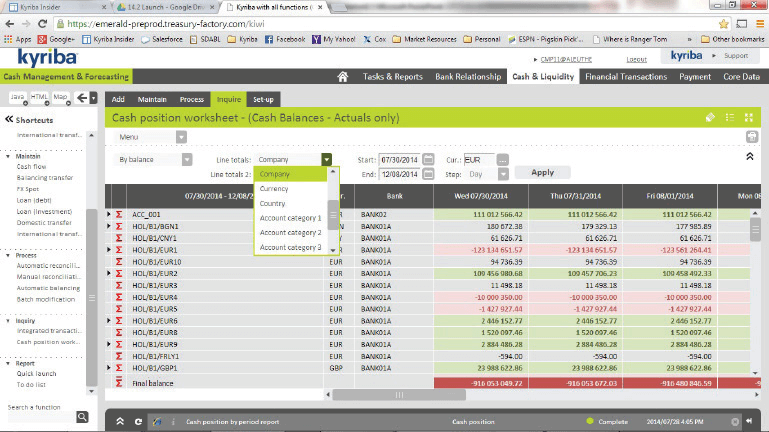Click the eraser icon in worksheet header
The width and height of the screenshot is (769, 432).
pos(709,117)
